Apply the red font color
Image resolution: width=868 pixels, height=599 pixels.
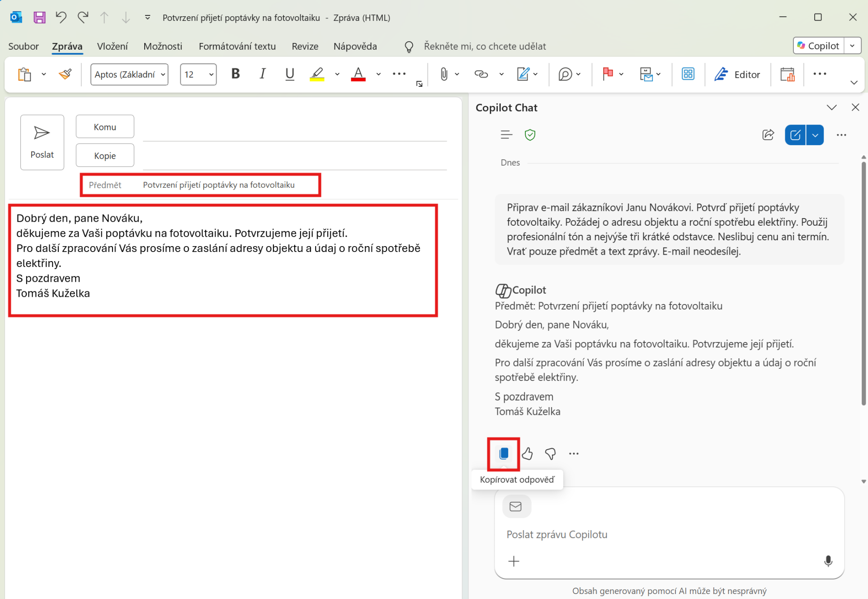tap(358, 74)
